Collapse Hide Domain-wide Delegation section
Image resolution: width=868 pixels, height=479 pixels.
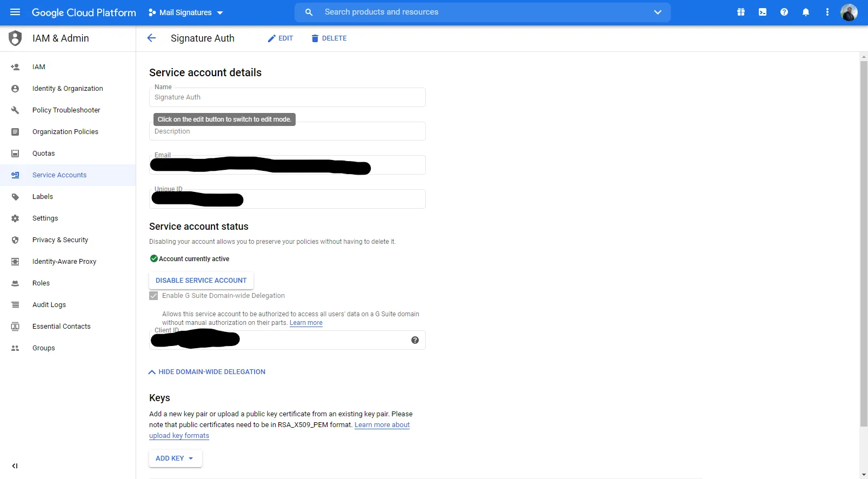tap(207, 372)
